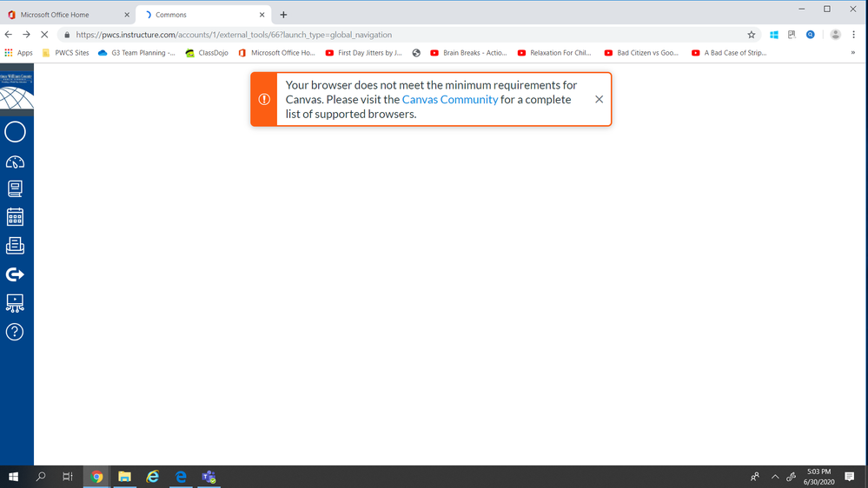Click the school district logo in sidebar

click(17, 89)
